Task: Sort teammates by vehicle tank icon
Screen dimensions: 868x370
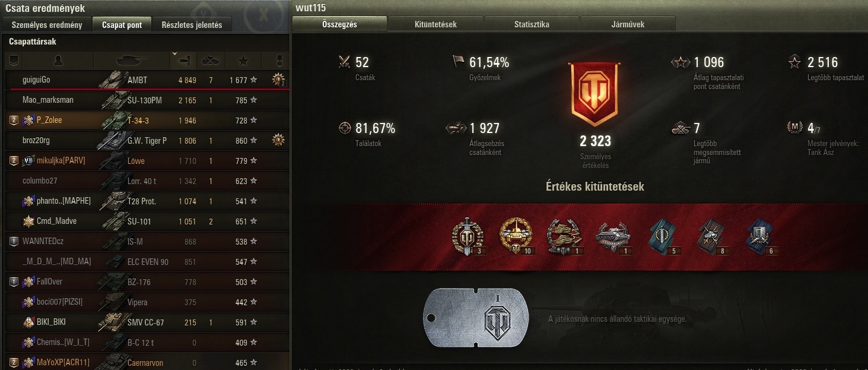Action: [132, 60]
